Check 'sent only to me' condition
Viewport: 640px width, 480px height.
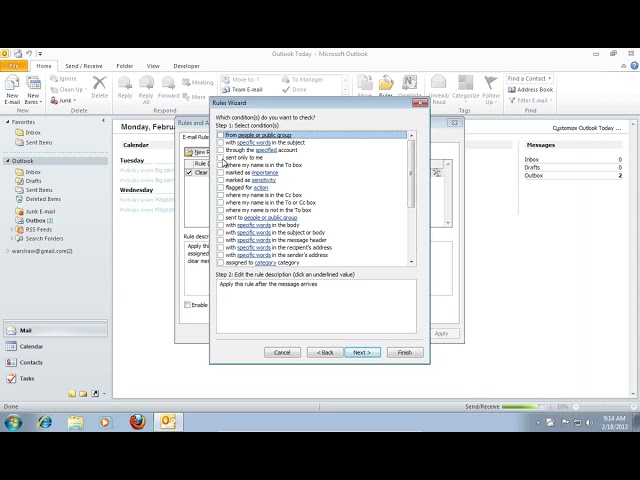pyautogui.click(x=220, y=157)
